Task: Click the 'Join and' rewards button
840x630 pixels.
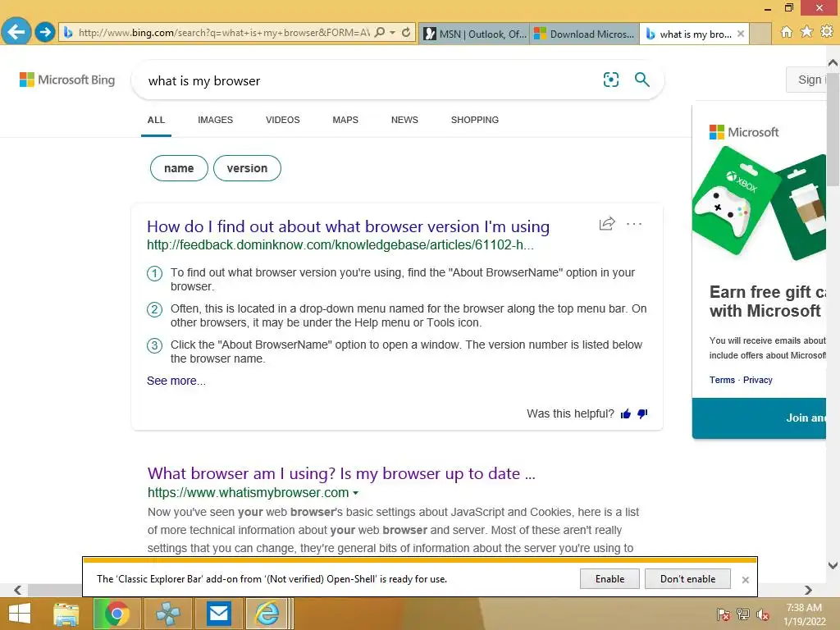Action: pyautogui.click(x=759, y=418)
